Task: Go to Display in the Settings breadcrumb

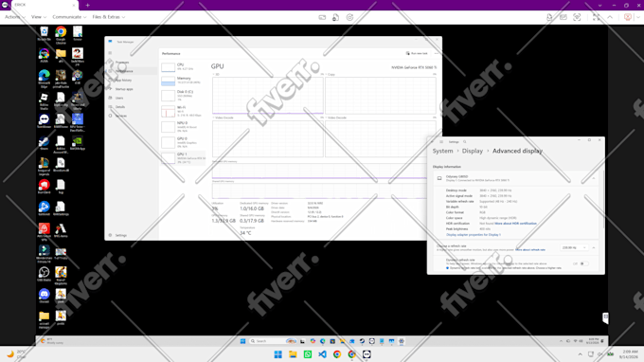Action: pos(473,151)
